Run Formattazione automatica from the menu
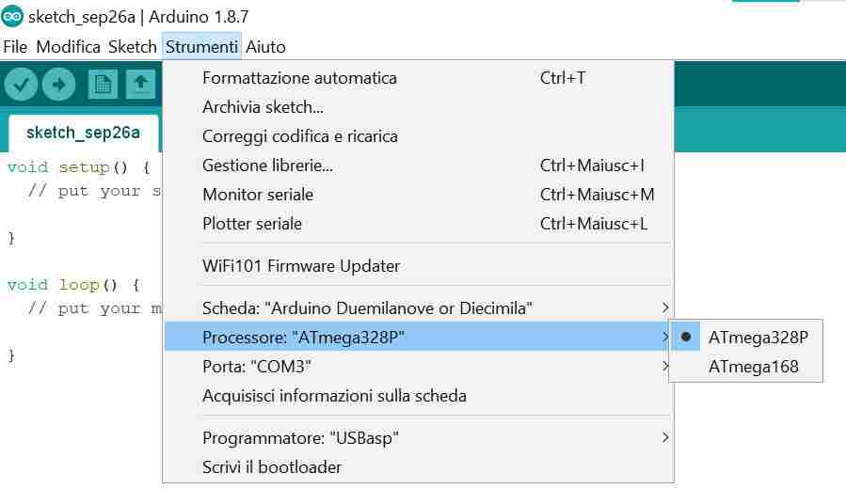Viewport: 846px width, 504px height. [299, 78]
